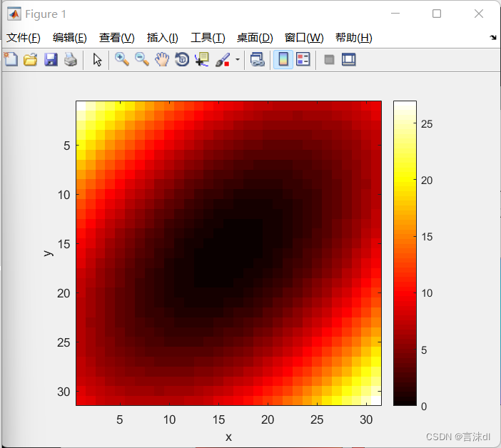Save the figure with the floppy disk icon
Viewport: 501px width, 448px height.
(51, 60)
